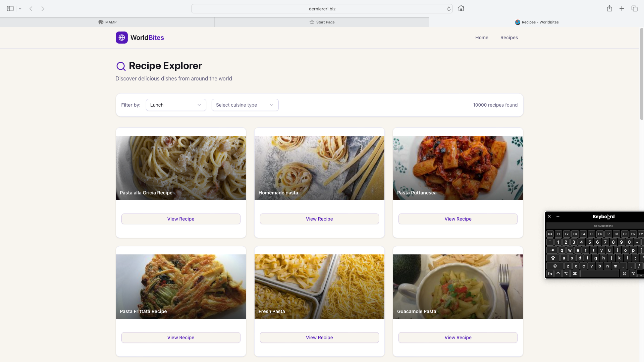Open the Recipes nav link
The height and width of the screenshot is (362, 644).
[509, 38]
